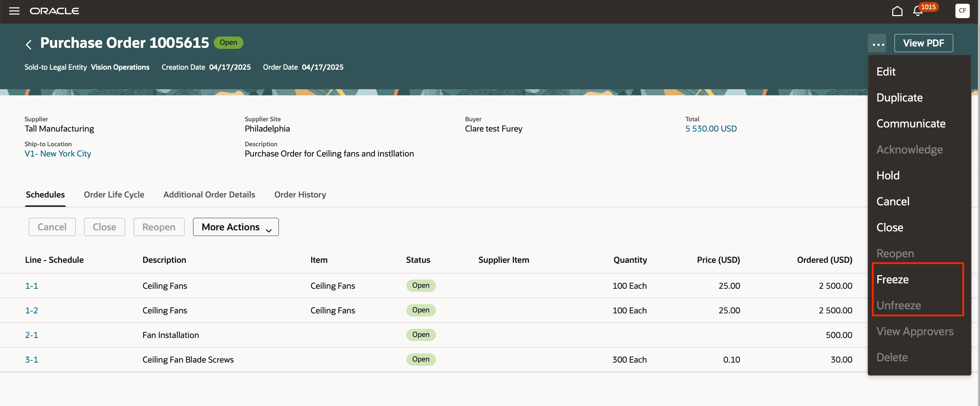Select the Order History tab

(x=300, y=194)
